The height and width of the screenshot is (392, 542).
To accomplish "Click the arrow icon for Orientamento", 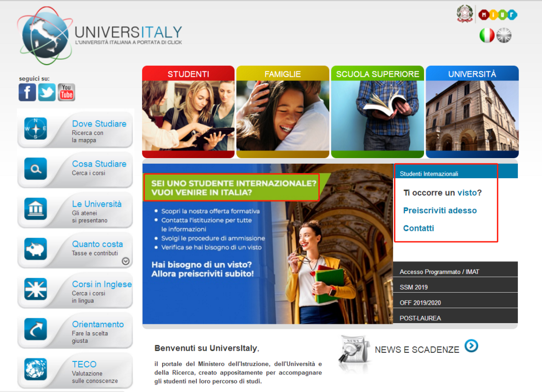I will 36,329.
